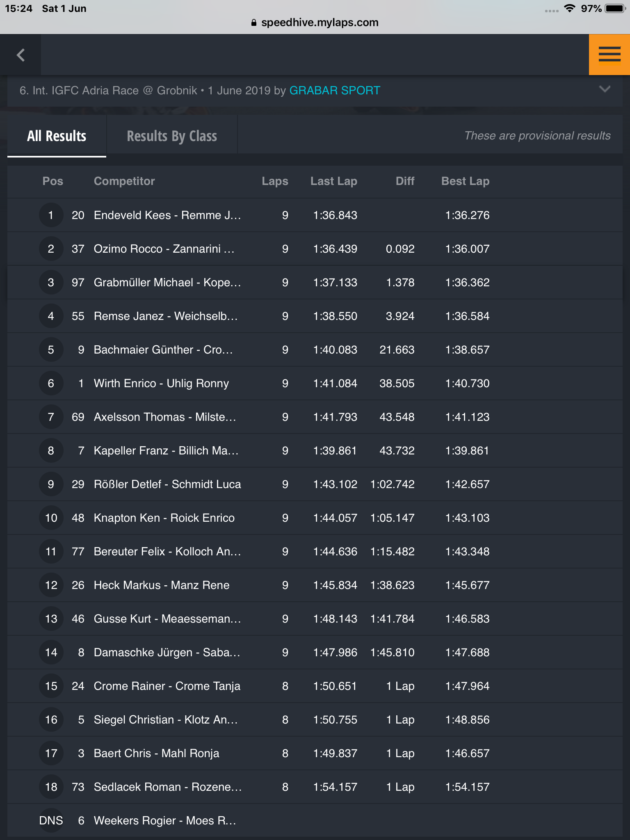Viewport: 630px width, 840px height.
Task: Open the orange hamburger menu
Action: point(609,55)
